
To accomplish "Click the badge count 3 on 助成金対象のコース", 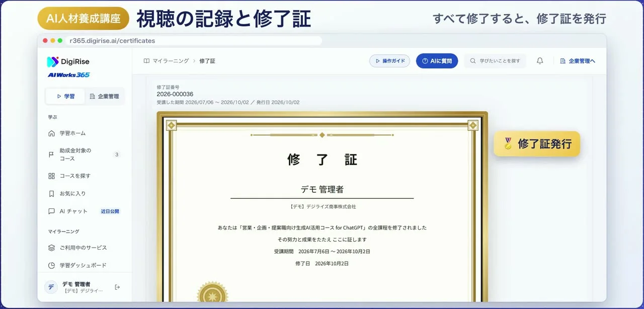I will [117, 154].
